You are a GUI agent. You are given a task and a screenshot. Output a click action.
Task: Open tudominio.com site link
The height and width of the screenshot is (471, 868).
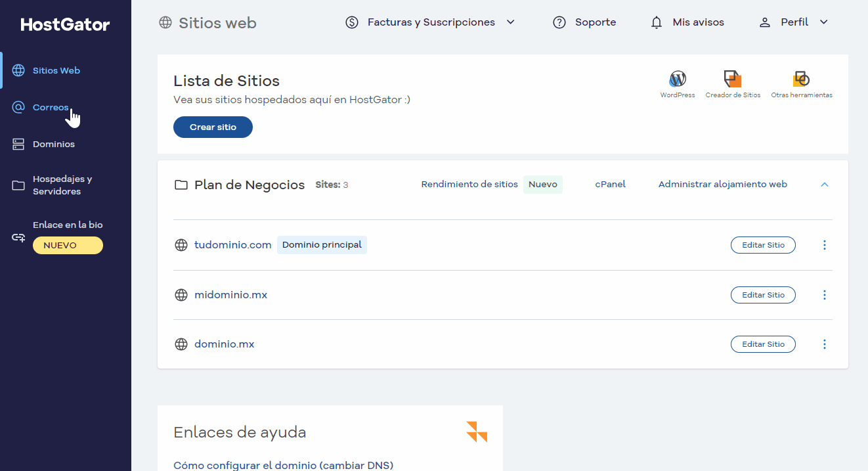233,244
